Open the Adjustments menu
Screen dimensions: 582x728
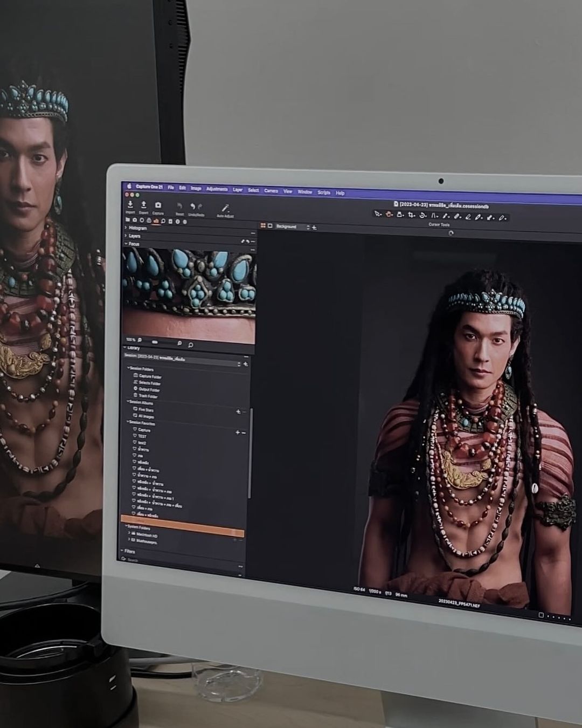pyautogui.click(x=217, y=189)
